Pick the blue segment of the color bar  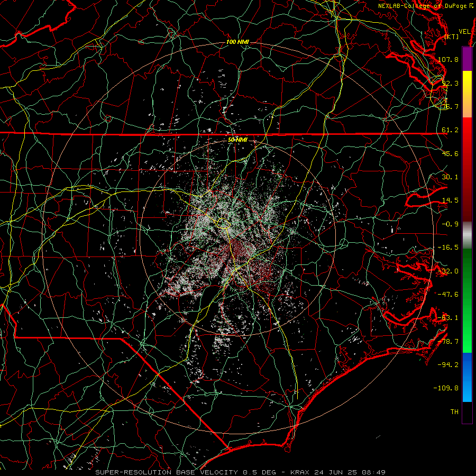467,377
